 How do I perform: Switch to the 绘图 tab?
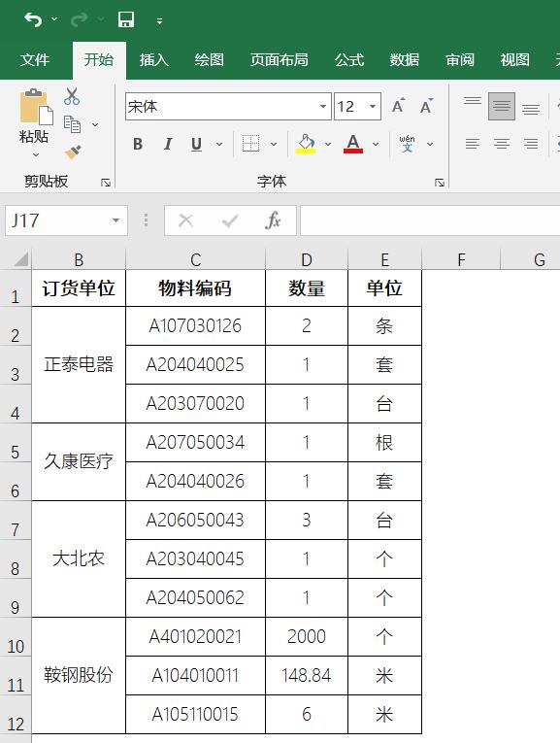point(210,59)
